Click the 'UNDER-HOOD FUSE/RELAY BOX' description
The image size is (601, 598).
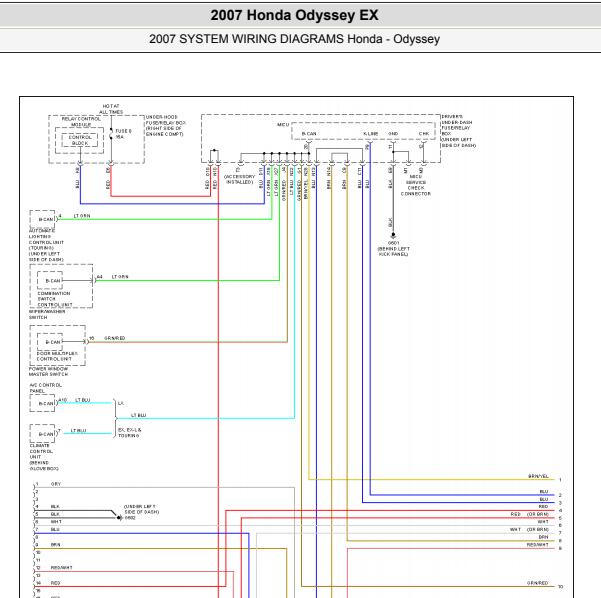click(166, 125)
